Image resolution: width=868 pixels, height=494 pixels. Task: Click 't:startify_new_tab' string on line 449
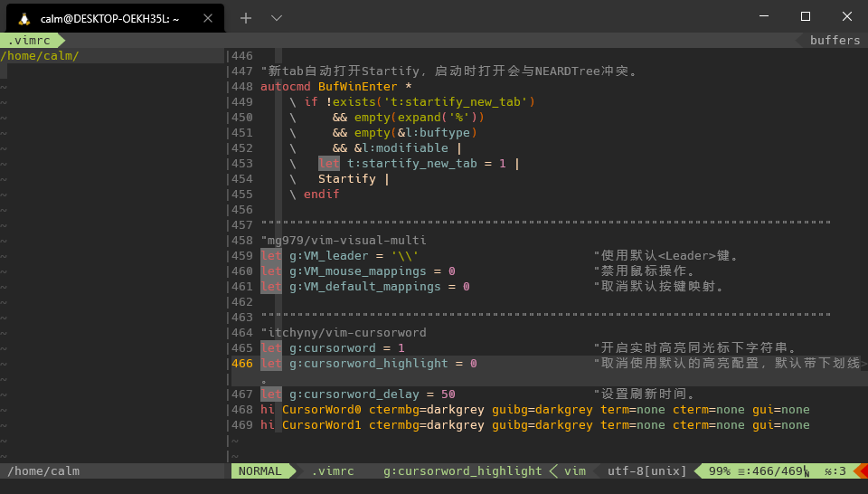456,102
